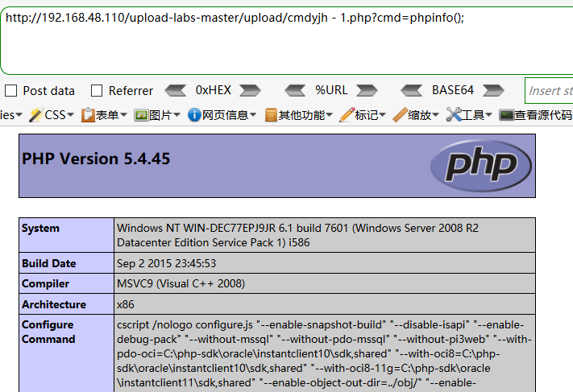Open the 网页信息 page information dropdown
This screenshot has height=392, width=573.
coord(222,115)
